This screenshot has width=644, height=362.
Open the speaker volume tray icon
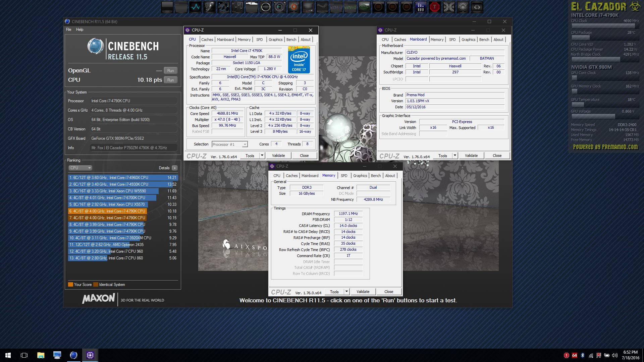click(615, 355)
